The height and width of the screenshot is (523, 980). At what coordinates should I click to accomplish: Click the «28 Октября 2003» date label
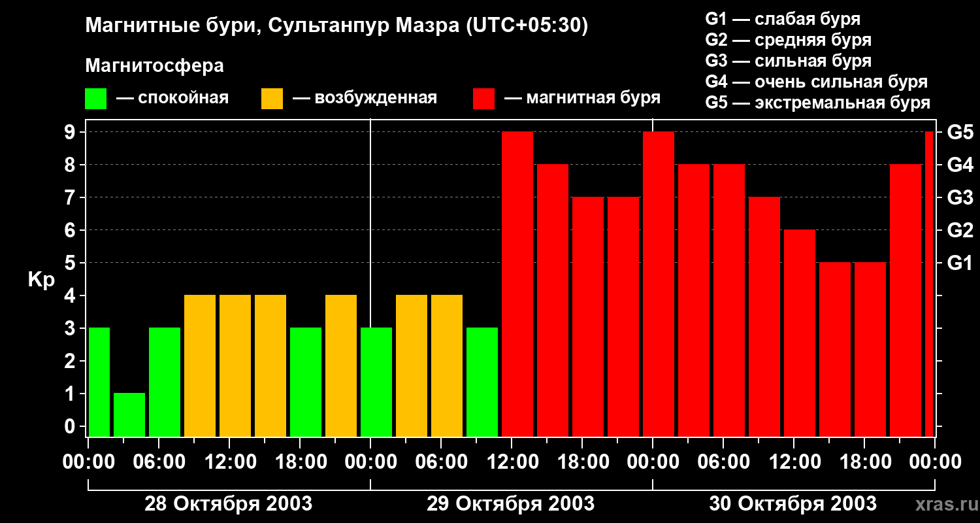point(228,504)
